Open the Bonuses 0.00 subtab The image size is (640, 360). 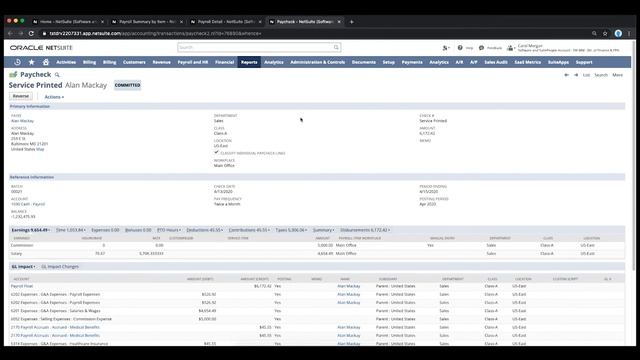click(138, 230)
